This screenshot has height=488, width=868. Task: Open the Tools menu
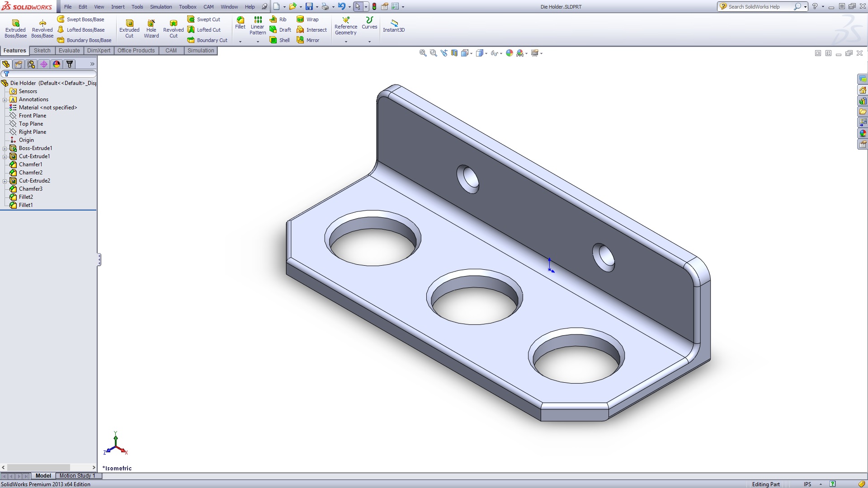click(x=137, y=7)
